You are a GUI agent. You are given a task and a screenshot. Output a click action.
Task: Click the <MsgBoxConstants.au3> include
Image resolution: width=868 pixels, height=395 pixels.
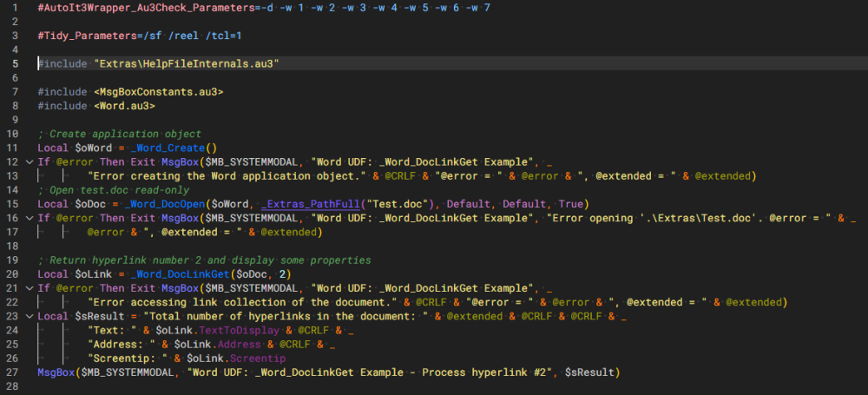pyautogui.click(x=158, y=92)
